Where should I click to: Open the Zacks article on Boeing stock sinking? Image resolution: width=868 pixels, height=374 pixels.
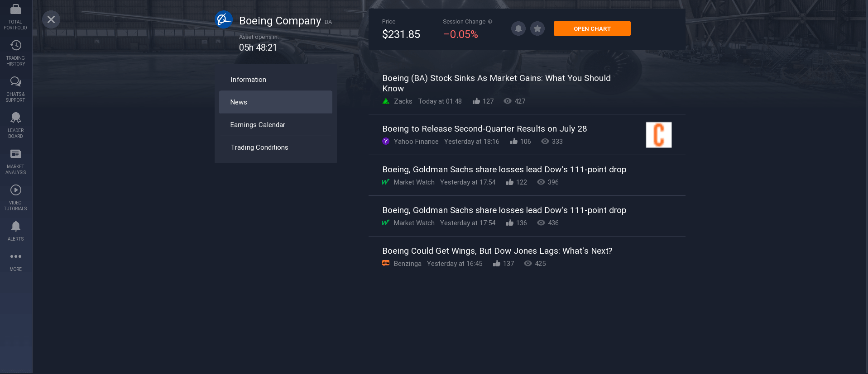click(496, 83)
